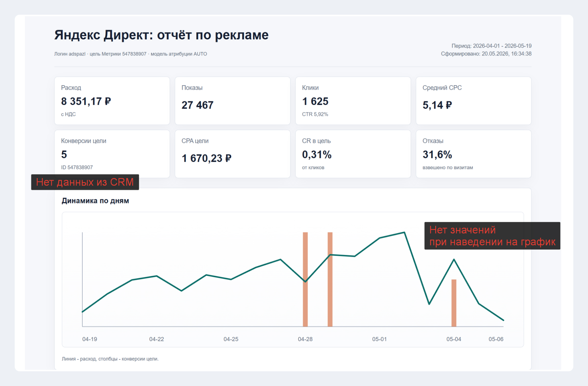Select the goal conversions value "5"

point(64,154)
